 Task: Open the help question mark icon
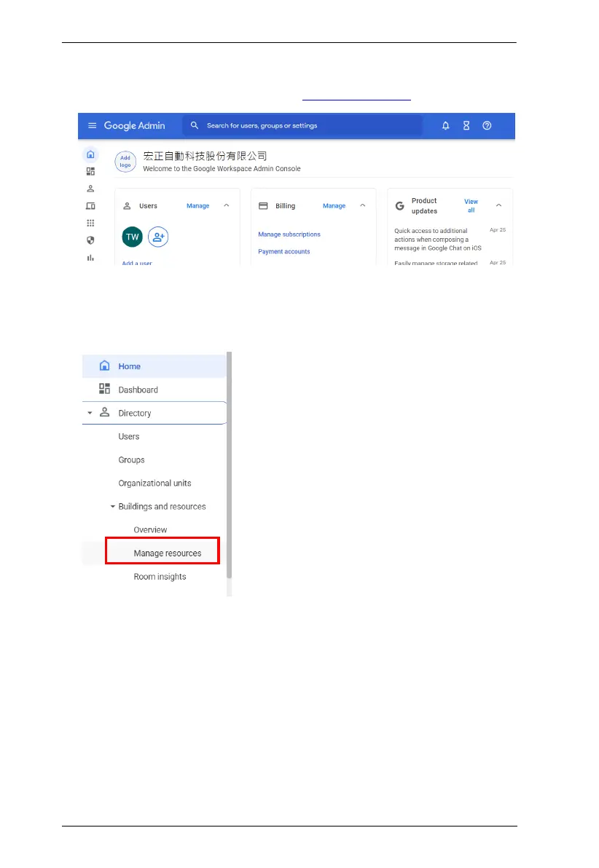487,126
